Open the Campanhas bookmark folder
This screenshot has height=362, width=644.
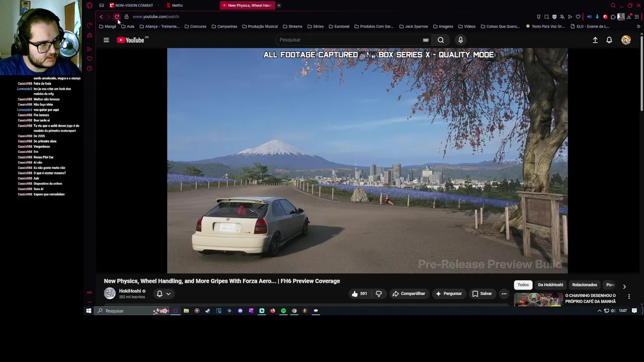(224, 26)
